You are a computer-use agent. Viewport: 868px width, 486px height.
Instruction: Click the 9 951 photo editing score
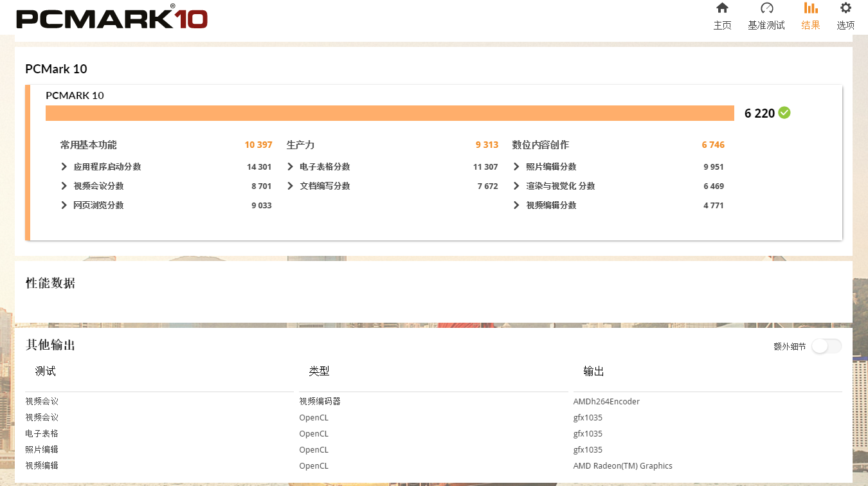click(x=714, y=166)
